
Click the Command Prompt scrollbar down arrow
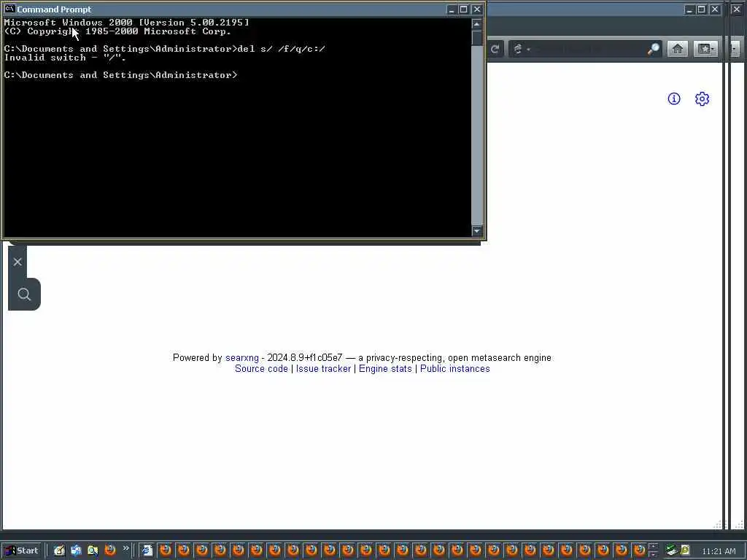pos(476,231)
